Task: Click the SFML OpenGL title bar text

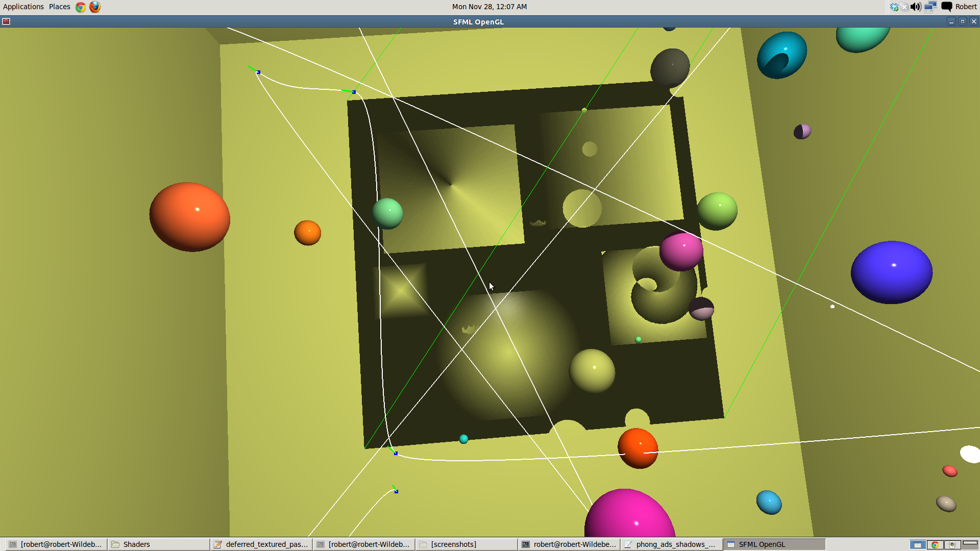Action: tap(478, 22)
